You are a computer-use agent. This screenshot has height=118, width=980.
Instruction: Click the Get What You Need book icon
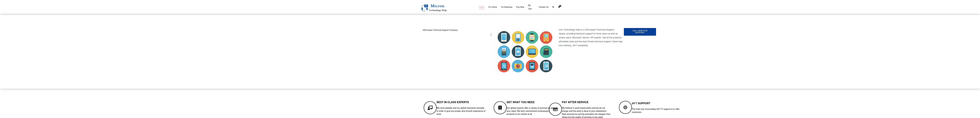coord(500,108)
